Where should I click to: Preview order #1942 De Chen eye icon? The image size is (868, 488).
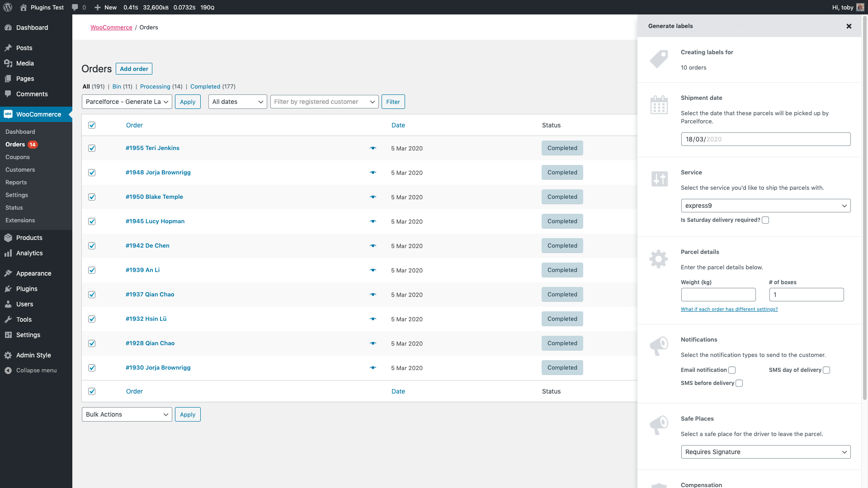(x=373, y=246)
